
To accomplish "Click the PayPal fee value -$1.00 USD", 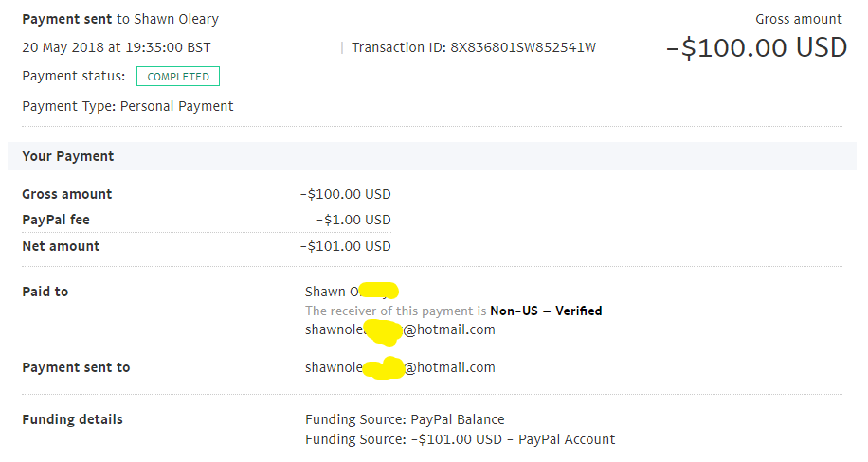I will pyautogui.click(x=353, y=220).
